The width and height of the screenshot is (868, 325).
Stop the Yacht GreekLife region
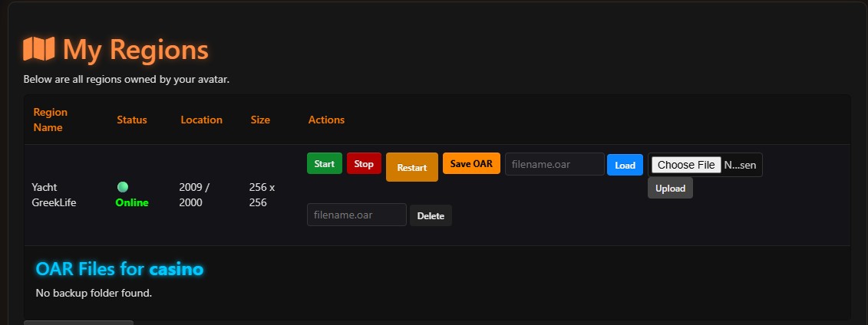(x=364, y=163)
